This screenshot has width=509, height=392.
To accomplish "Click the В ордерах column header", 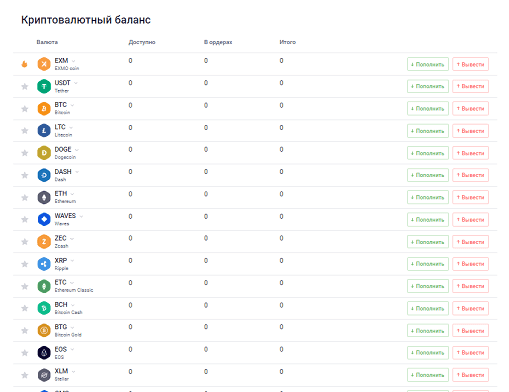I will [x=218, y=42].
